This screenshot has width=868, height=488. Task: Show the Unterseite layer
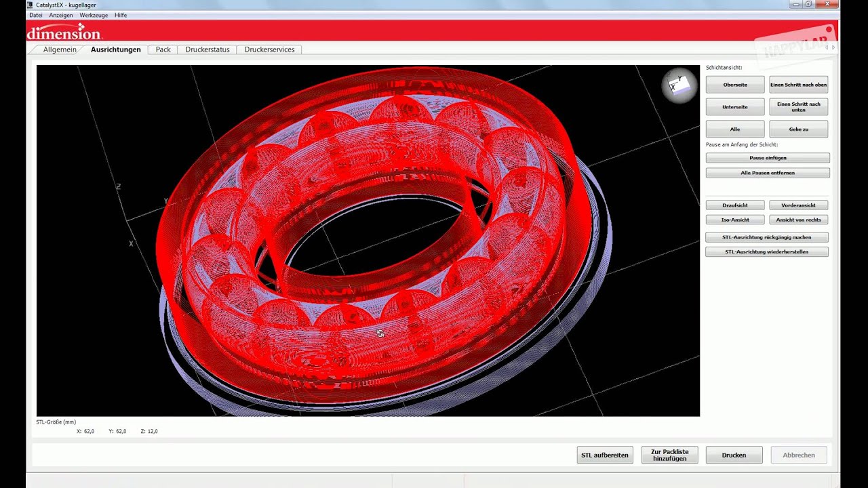pyautogui.click(x=735, y=107)
